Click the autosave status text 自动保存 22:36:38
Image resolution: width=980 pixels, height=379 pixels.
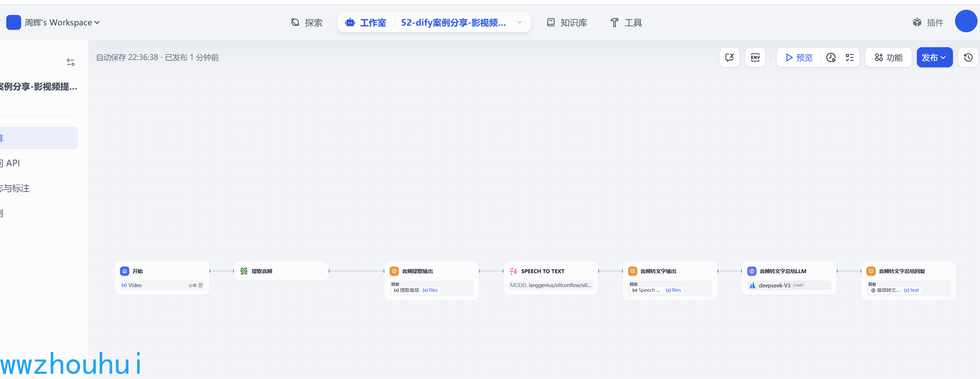point(127,58)
